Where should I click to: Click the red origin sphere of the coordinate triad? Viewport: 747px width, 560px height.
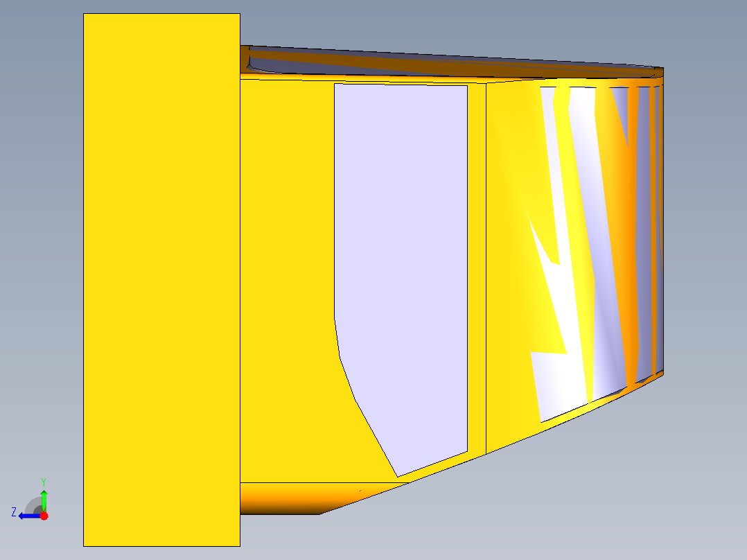tap(44, 516)
